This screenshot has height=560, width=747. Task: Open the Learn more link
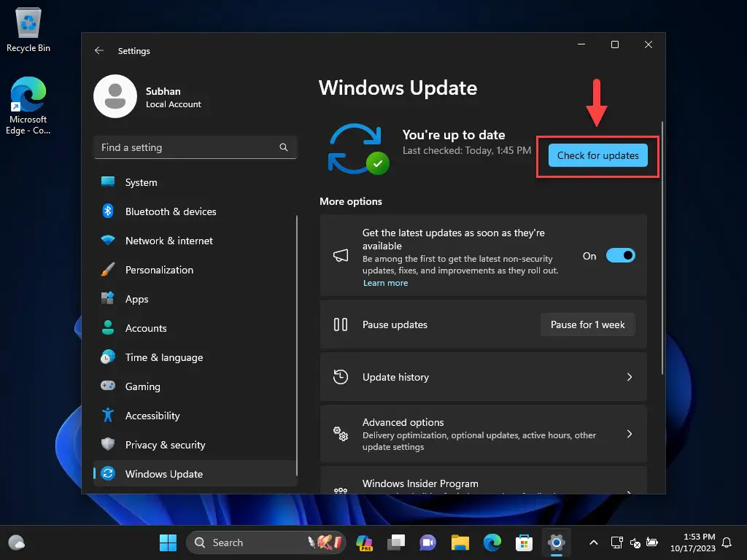click(385, 283)
